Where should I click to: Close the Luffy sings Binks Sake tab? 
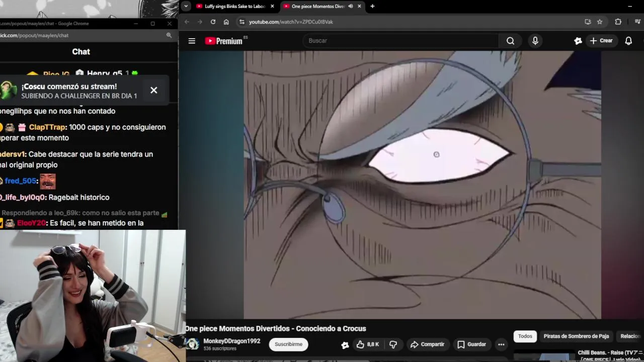click(x=272, y=6)
